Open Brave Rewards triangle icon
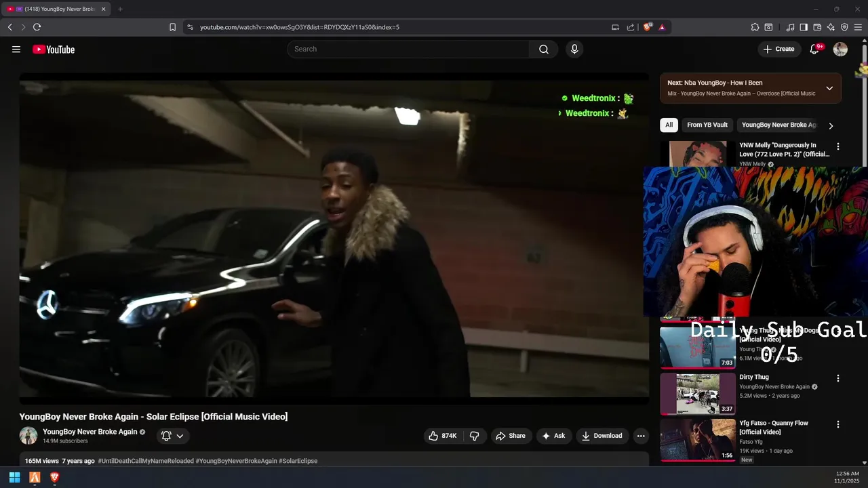The height and width of the screenshot is (488, 868). pos(662,27)
